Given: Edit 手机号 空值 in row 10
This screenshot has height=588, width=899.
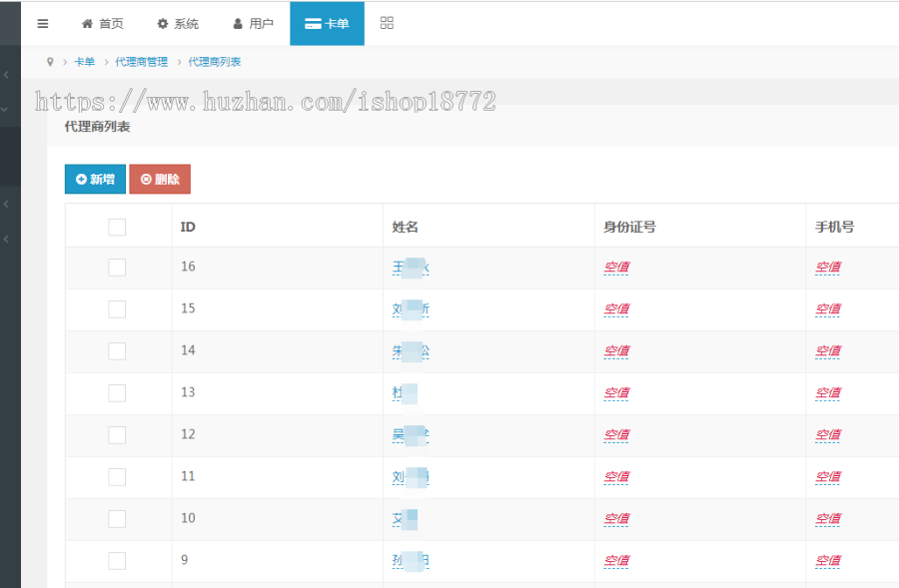Looking at the screenshot, I should (828, 519).
